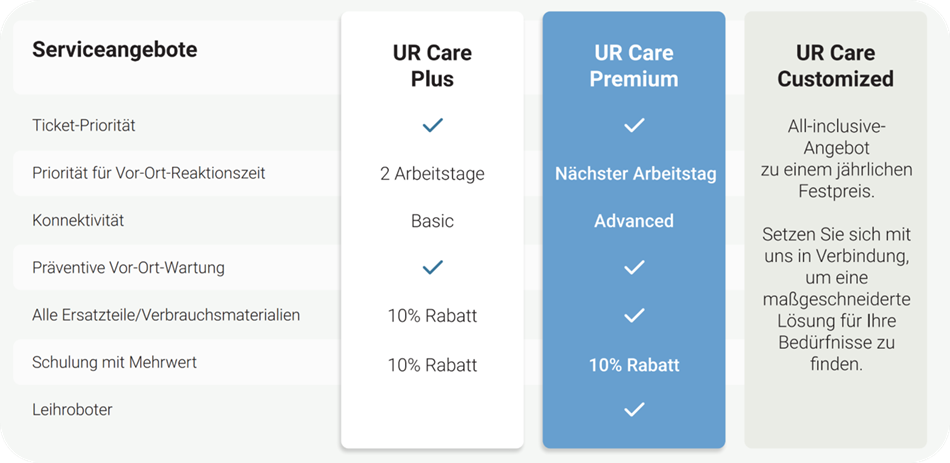Click the 'Advanced' connectivity cell
Screen dimensions: 950x463
point(634,221)
